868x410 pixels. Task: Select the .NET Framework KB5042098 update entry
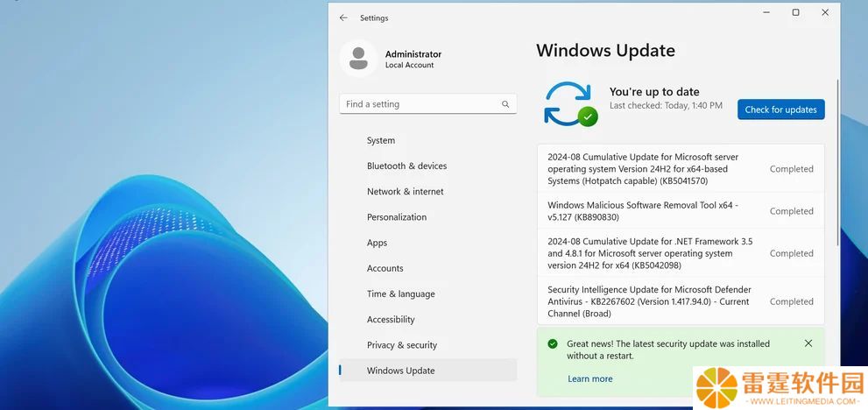tap(681, 253)
